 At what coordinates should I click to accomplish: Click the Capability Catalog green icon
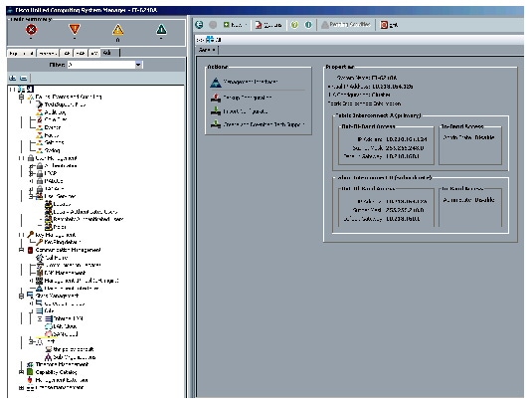coord(30,372)
